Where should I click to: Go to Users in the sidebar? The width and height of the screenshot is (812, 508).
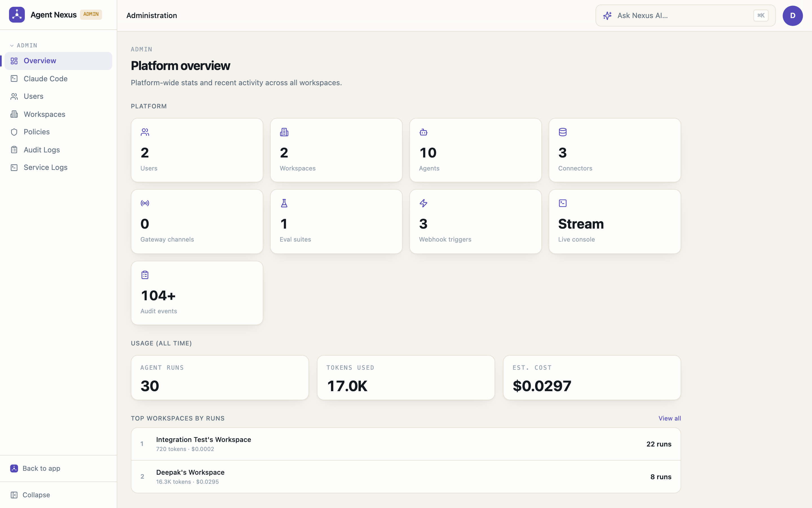tap(58, 97)
